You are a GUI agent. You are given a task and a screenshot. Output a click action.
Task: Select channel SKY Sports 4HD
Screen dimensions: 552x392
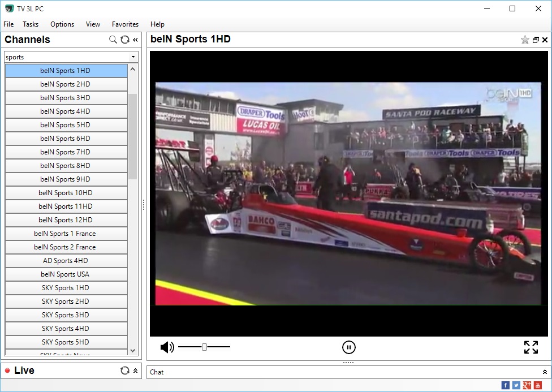click(66, 328)
